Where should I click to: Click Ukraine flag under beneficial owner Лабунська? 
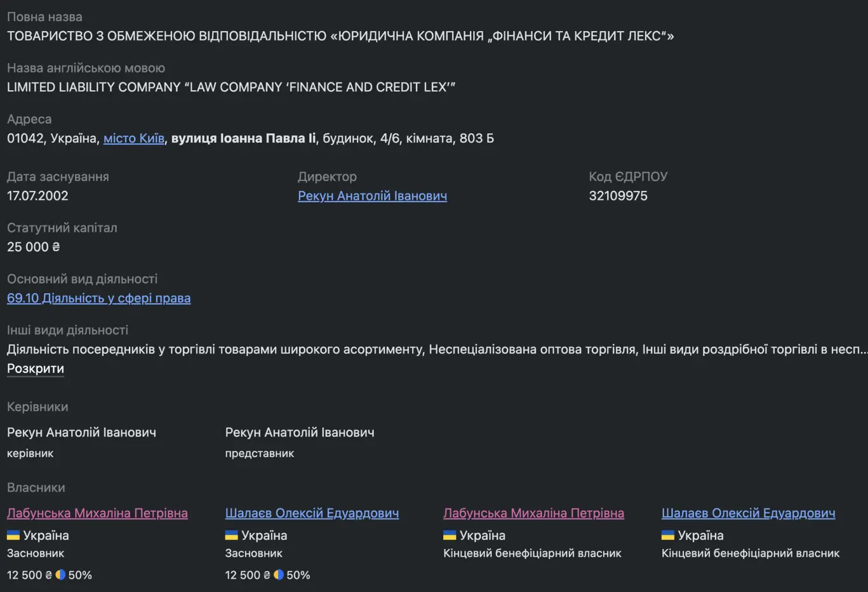[450, 536]
